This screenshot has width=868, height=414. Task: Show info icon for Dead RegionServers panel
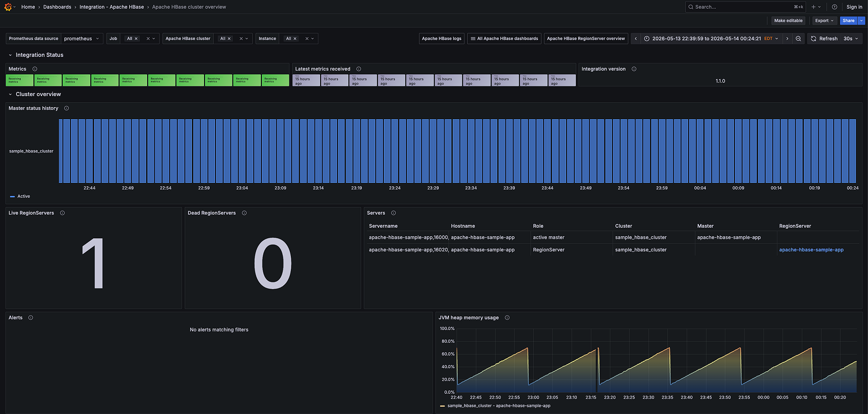click(244, 213)
